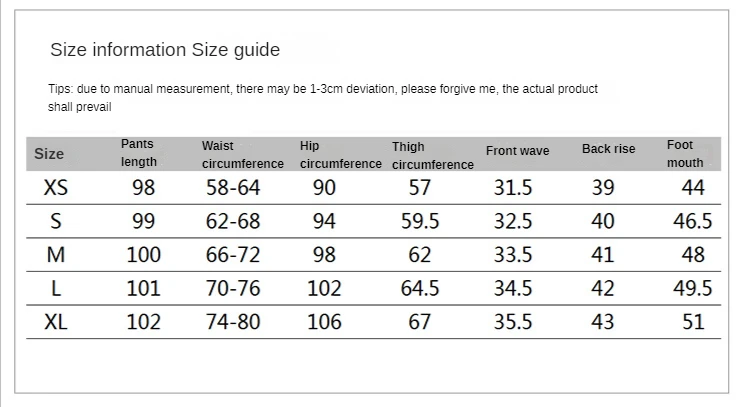Select the S size row label
Screen dimensions: 750x407
click(x=56, y=221)
